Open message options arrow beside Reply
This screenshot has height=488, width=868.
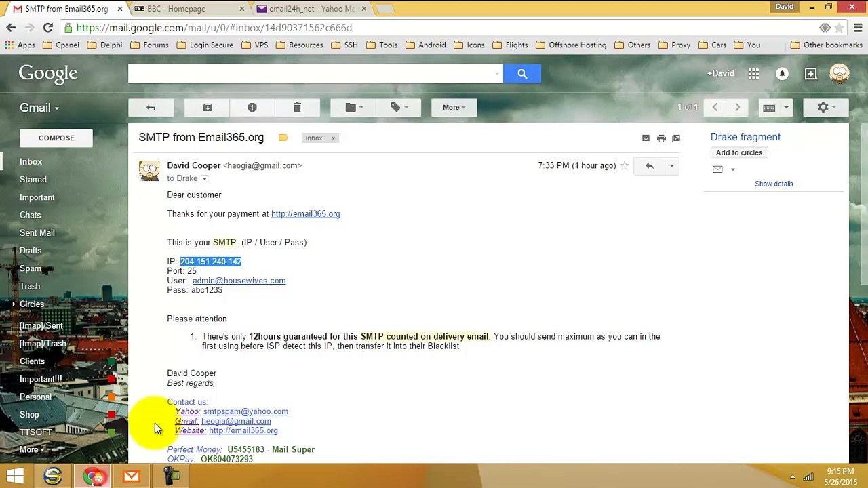click(x=671, y=165)
